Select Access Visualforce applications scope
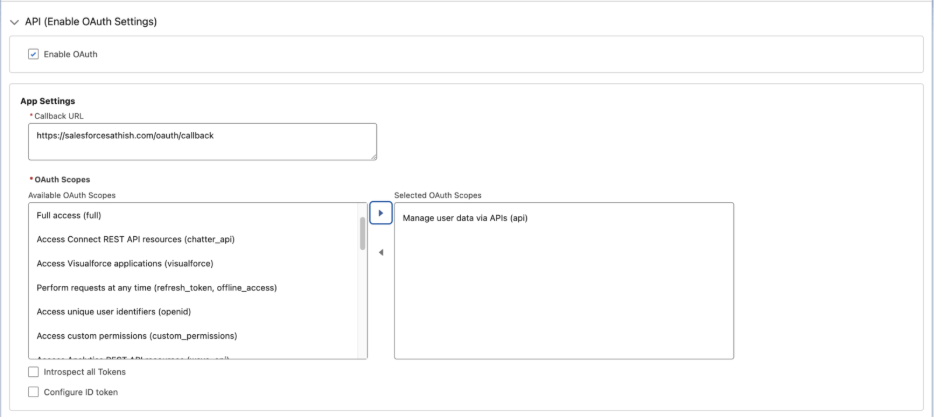 click(125, 264)
